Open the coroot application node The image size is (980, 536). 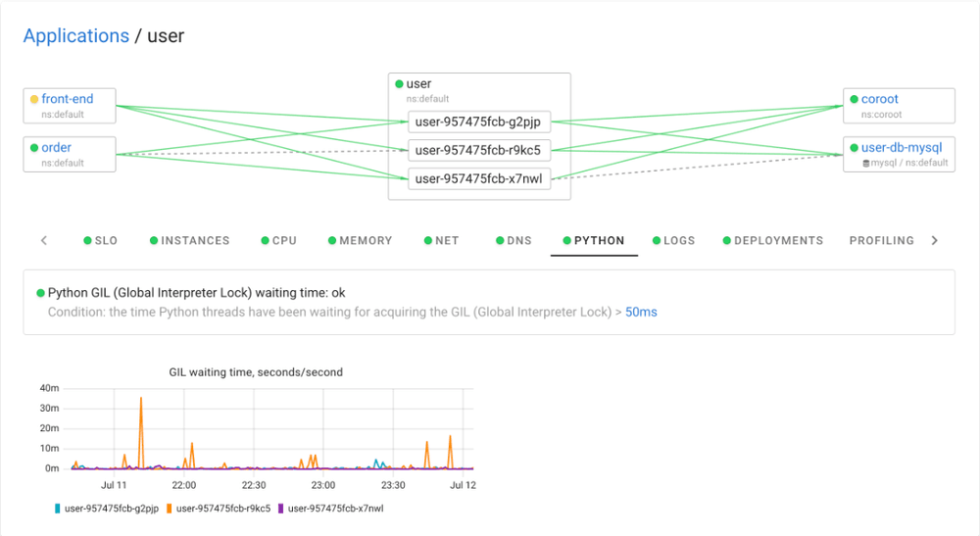[879, 99]
